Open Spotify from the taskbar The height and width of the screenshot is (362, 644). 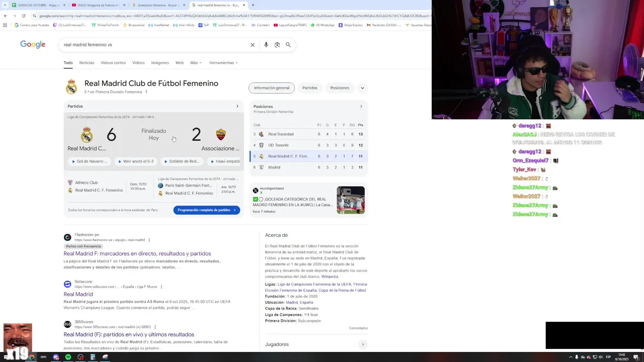[68, 357]
